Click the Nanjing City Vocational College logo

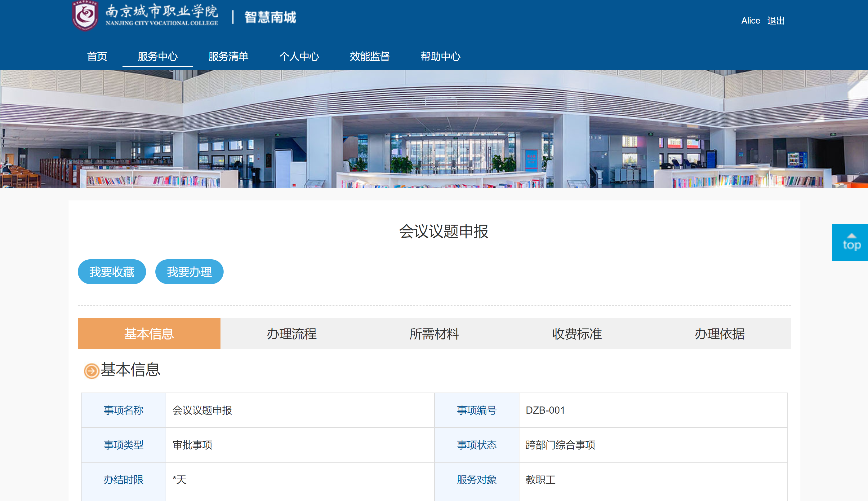pos(145,16)
